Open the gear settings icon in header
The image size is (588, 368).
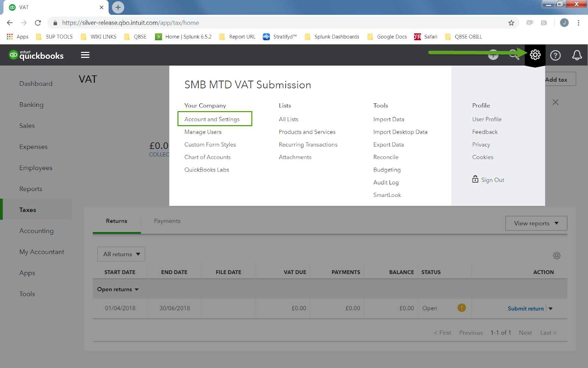point(535,55)
